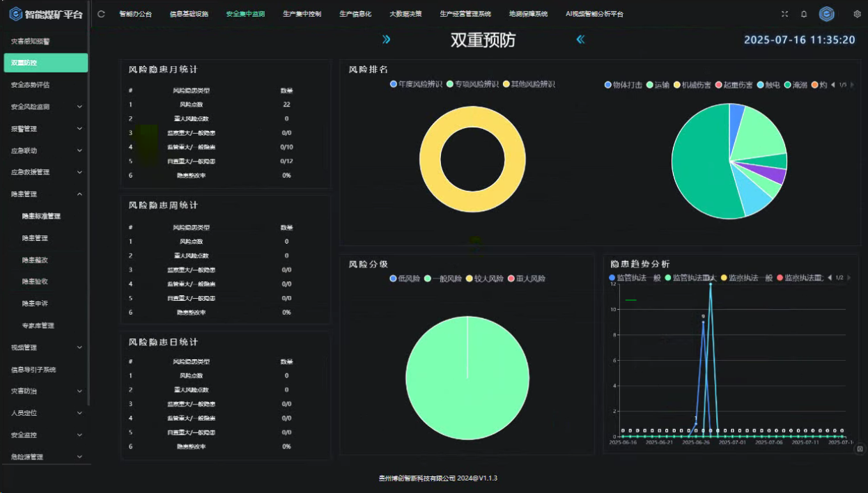Open 隐患整改 in the sidebar
Viewport: 868px width, 493px height.
point(35,260)
